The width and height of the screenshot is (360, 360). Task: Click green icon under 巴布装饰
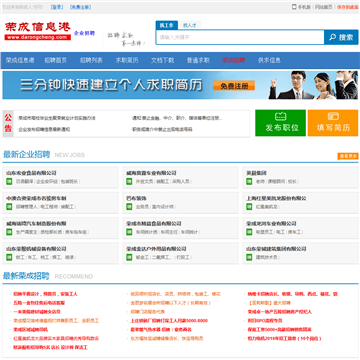click(129, 207)
